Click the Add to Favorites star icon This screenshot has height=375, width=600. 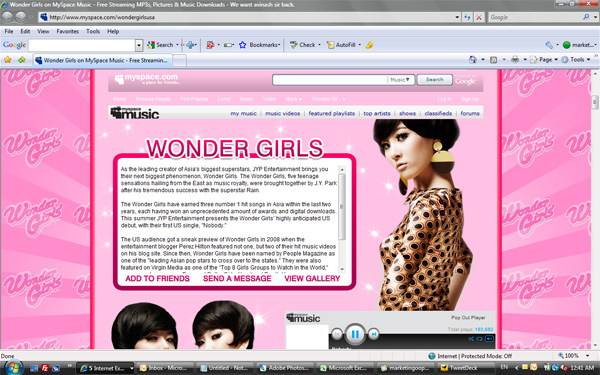click(x=21, y=60)
